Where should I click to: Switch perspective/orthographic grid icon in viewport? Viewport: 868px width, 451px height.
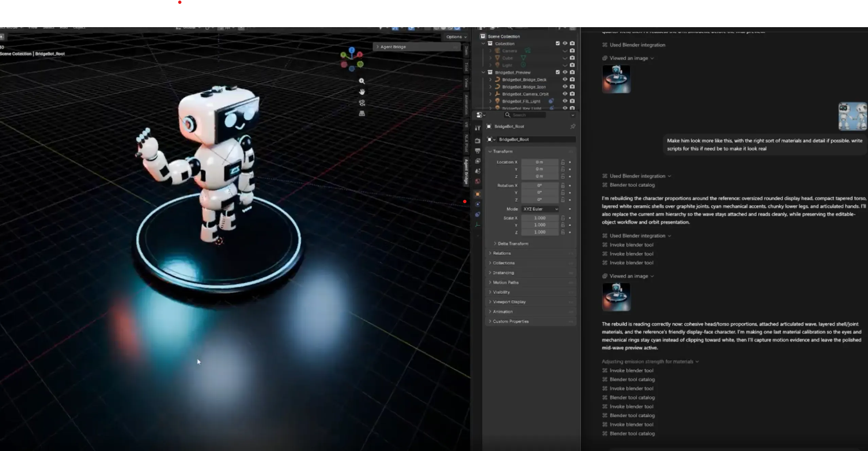point(362,113)
